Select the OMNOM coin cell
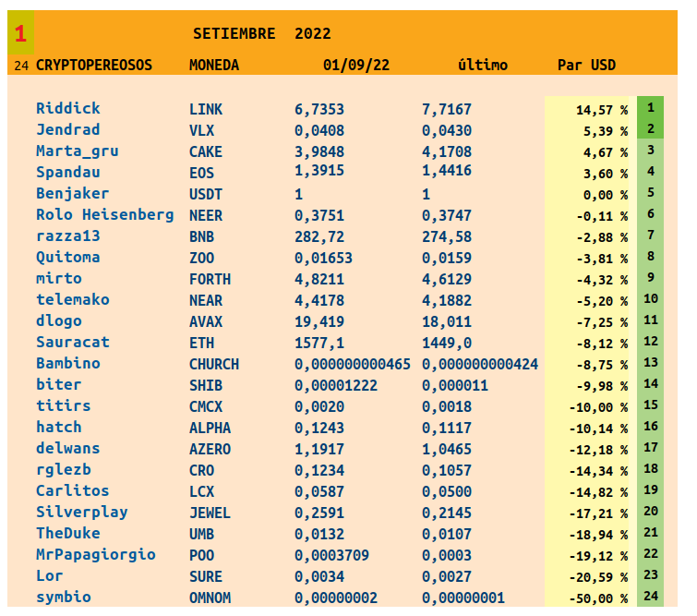 pyautogui.click(x=210, y=598)
